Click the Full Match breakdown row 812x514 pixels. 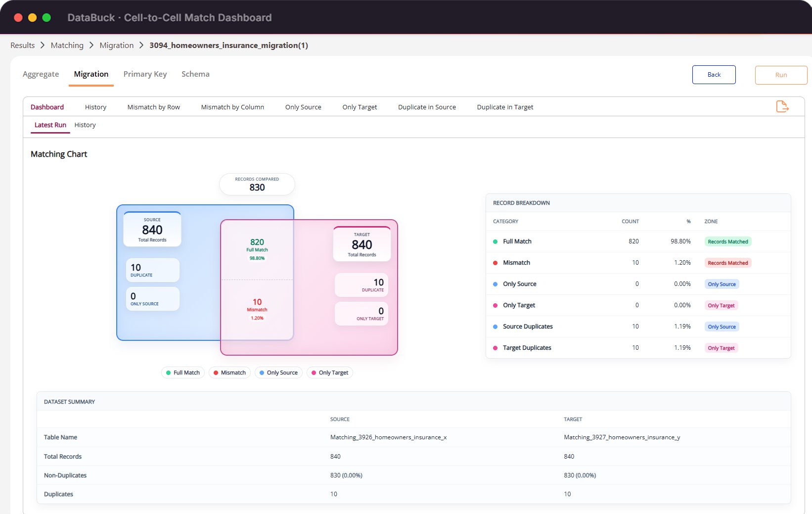pos(638,241)
